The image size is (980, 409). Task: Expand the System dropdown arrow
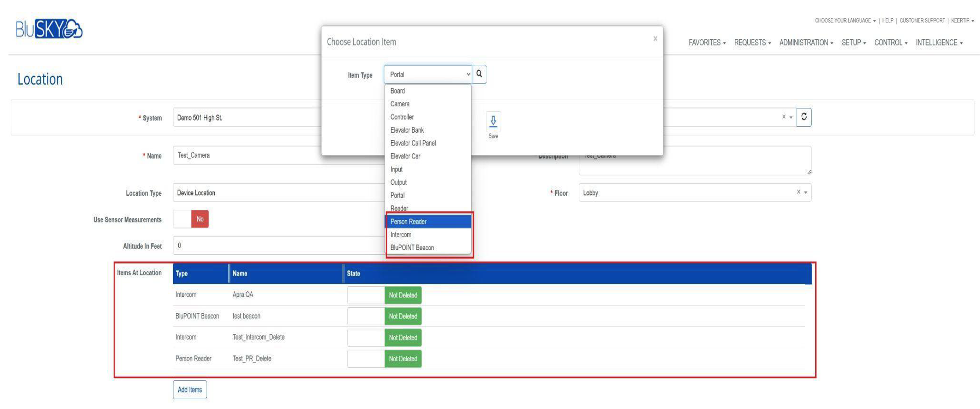[x=791, y=117]
